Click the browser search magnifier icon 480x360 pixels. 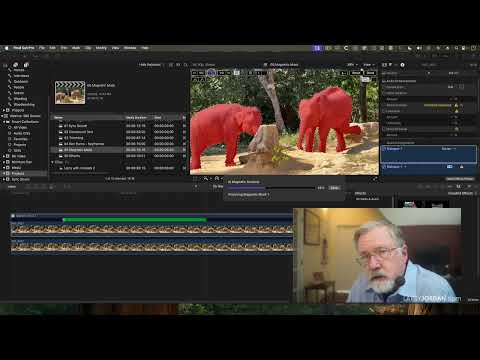point(186,65)
